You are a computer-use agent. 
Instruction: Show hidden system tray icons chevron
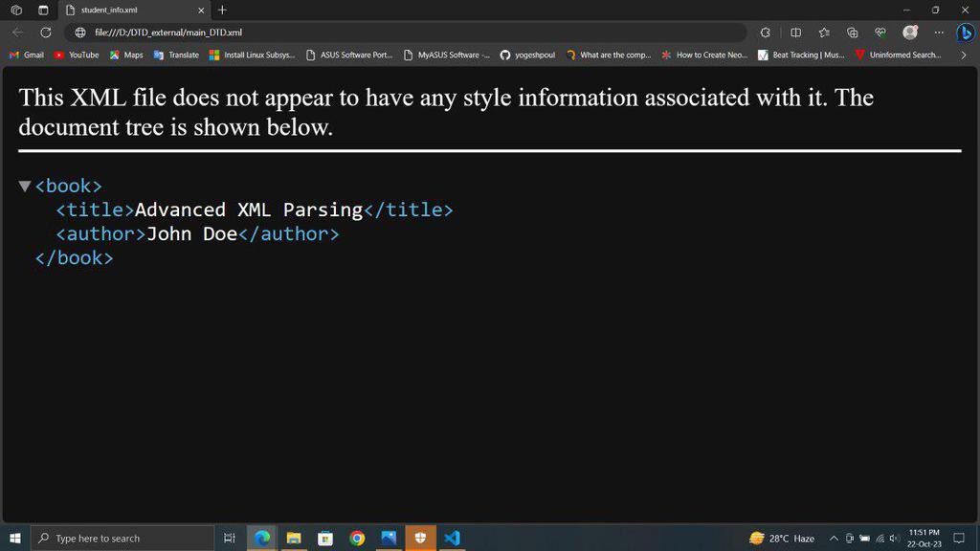point(834,538)
